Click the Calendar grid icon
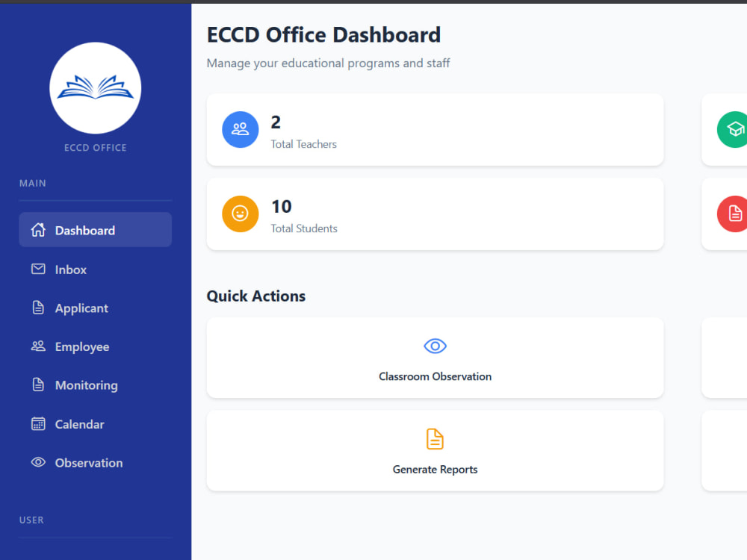747x560 pixels. pyautogui.click(x=38, y=424)
